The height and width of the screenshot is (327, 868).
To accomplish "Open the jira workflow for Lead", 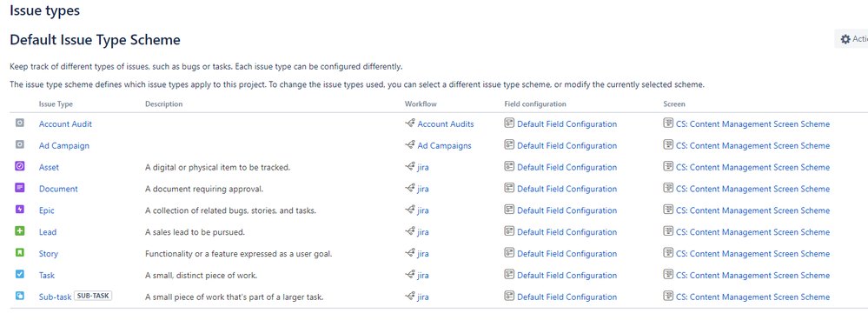I will point(423,232).
